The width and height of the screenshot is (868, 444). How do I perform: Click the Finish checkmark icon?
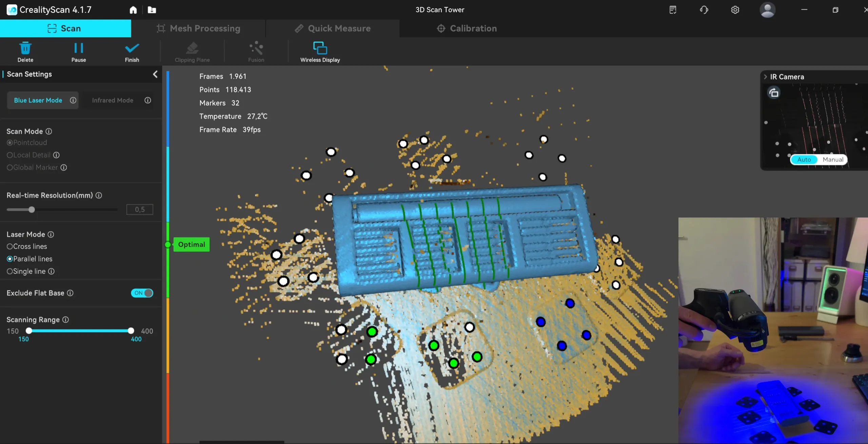pos(132,49)
